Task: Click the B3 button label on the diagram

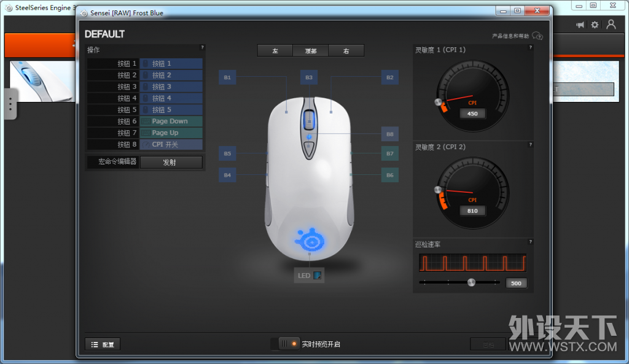Action: coord(309,77)
